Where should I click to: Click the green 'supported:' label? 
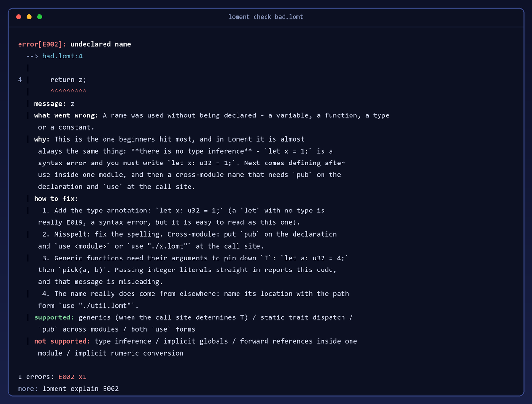coord(54,317)
